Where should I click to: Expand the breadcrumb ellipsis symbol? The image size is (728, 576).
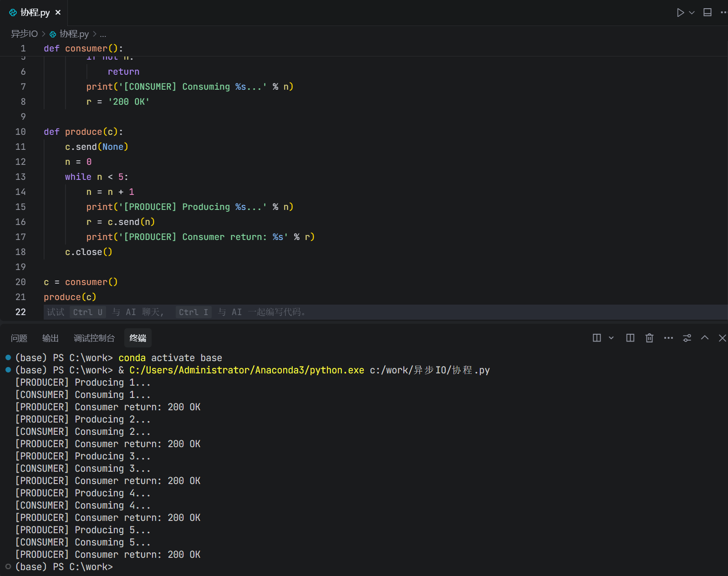pos(103,34)
